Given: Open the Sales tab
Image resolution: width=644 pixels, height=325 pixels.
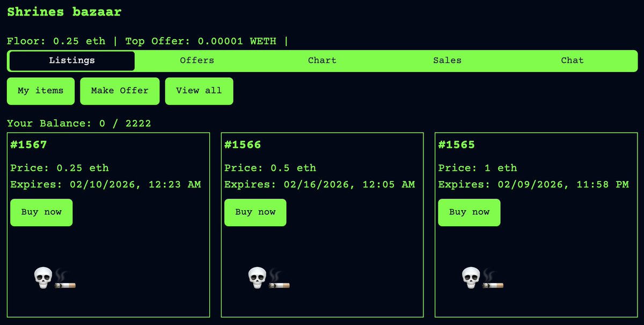Looking at the screenshot, I should (x=447, y=61).
